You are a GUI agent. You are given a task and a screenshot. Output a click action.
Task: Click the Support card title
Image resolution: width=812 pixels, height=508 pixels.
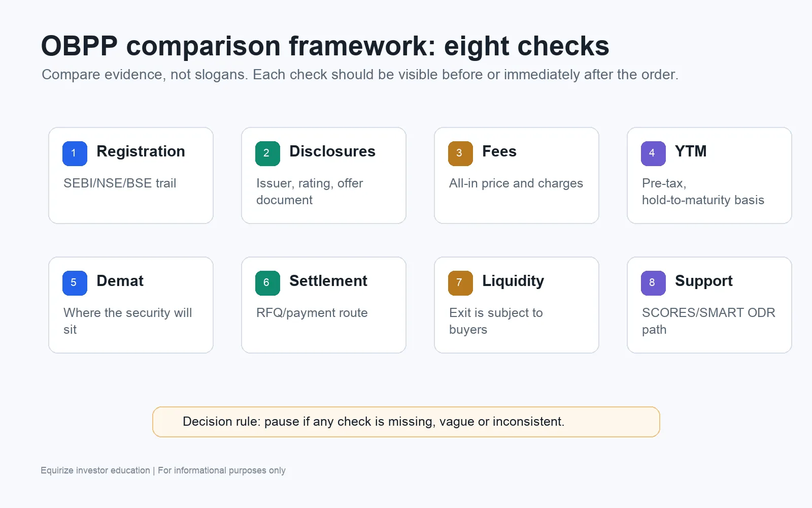click(704, 281)
